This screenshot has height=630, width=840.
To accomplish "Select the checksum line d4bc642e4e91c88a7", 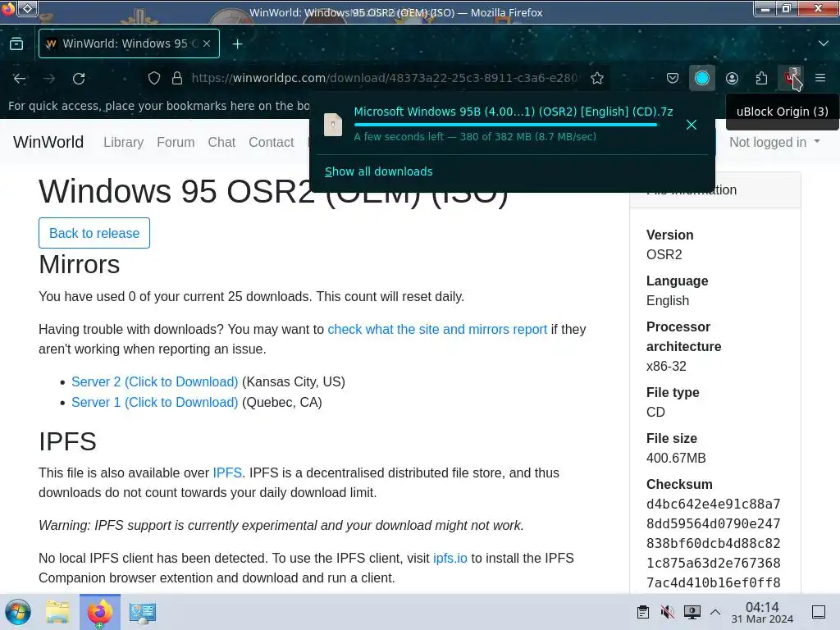I will click(713, 504).
